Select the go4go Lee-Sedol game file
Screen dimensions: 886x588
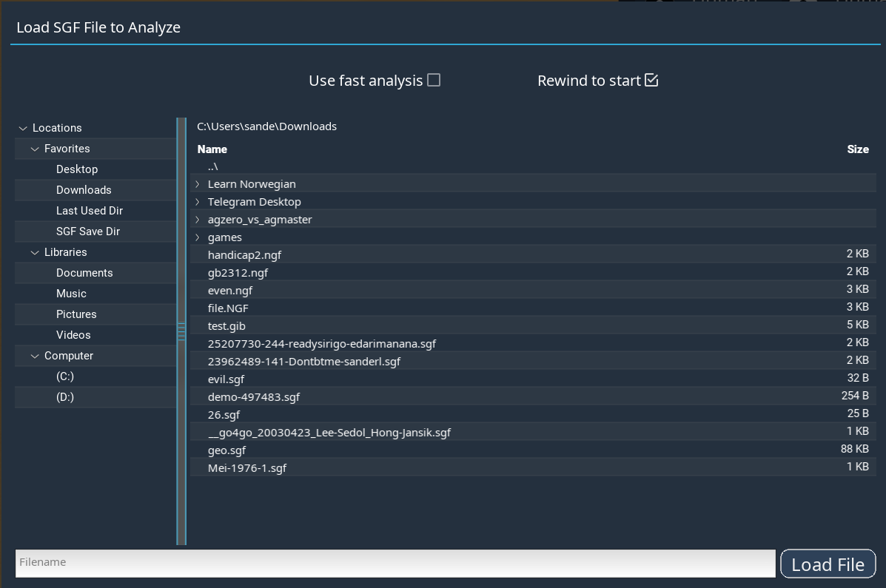[x=329, y=432]
